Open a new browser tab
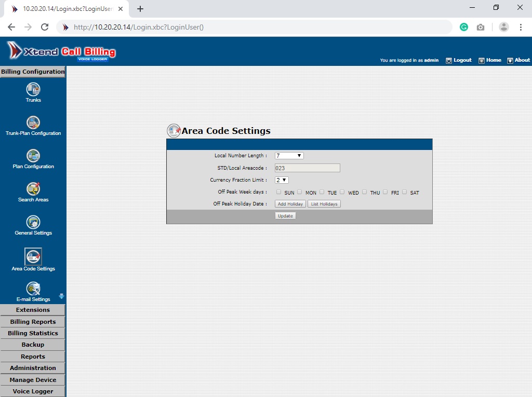This screenshot has width=532, height=397. [x=140, y=9]
